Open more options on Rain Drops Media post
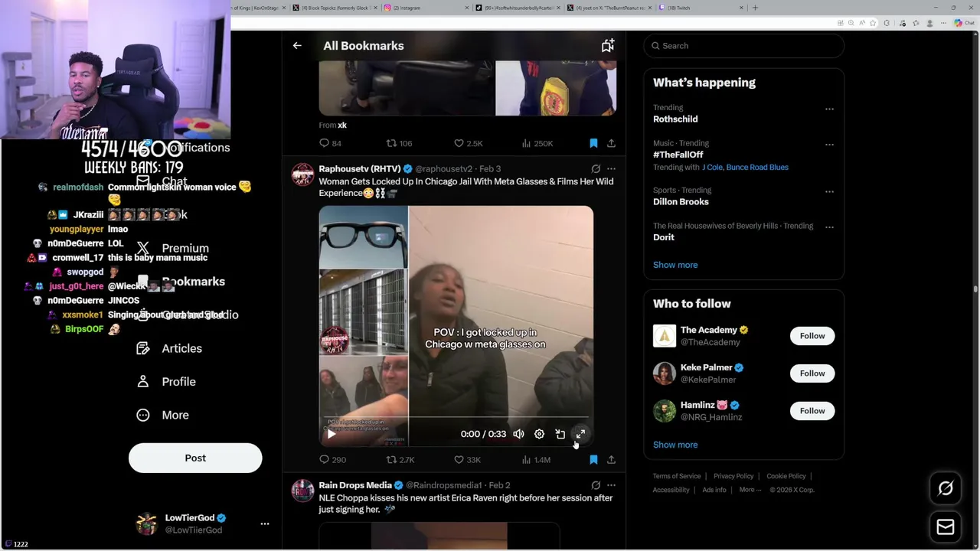This screenshot has width=980, height=551. click(611, 485)
